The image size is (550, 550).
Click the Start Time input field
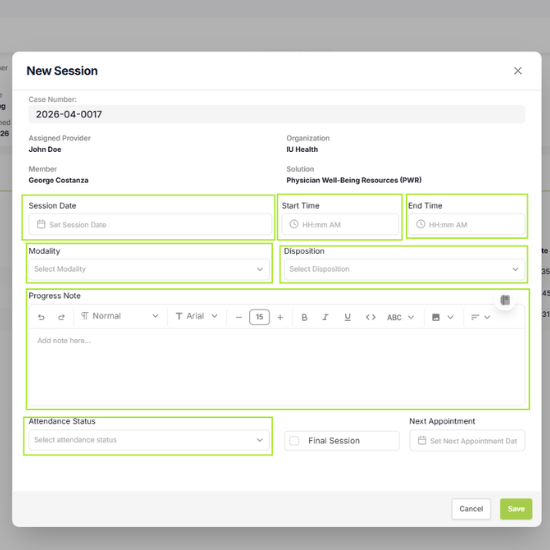tap(340, 224)
